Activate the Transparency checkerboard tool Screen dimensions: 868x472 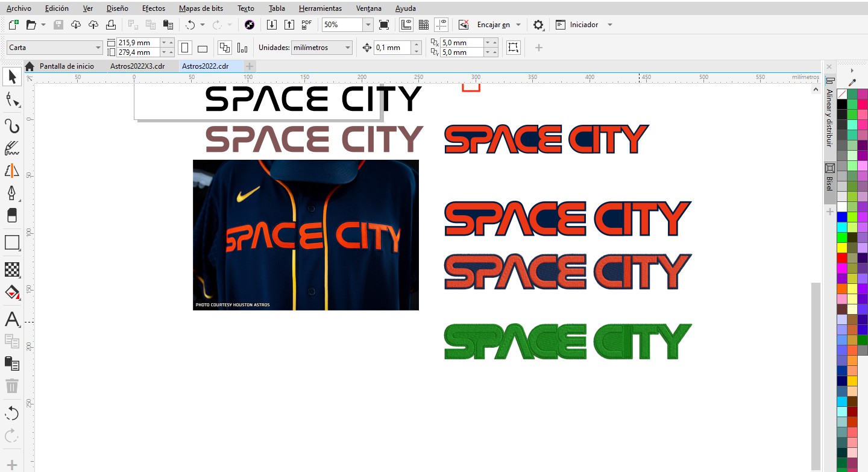point(12,269)
